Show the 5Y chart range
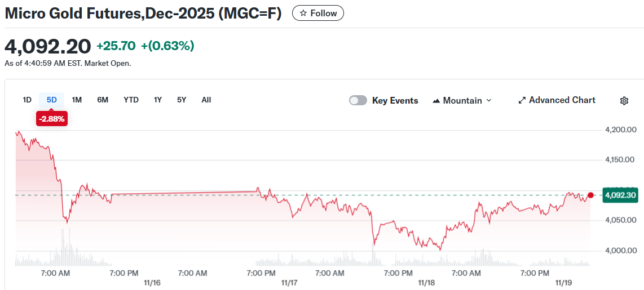This screenshot has width=644, height=290. [x=182, y=100]
